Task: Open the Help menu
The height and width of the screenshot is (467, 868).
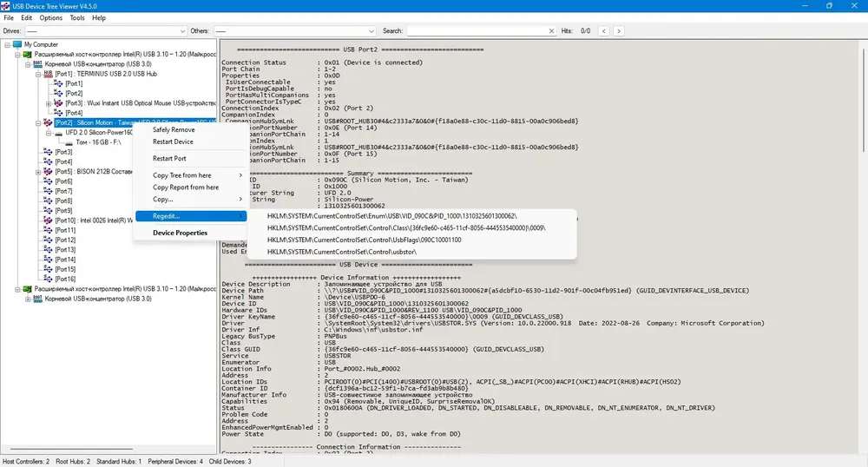Action: (x=99, y=17)
